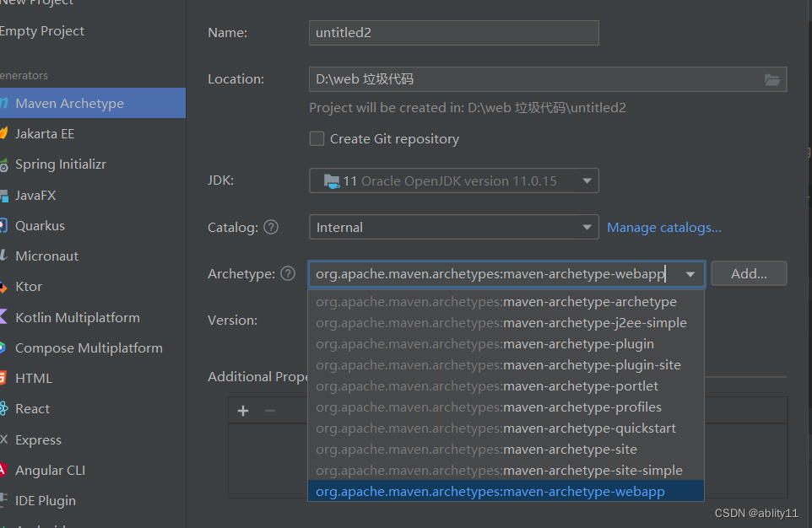Screen dimensions: 812x528
Task: Select Empty Project option
Action: [93, 31]
